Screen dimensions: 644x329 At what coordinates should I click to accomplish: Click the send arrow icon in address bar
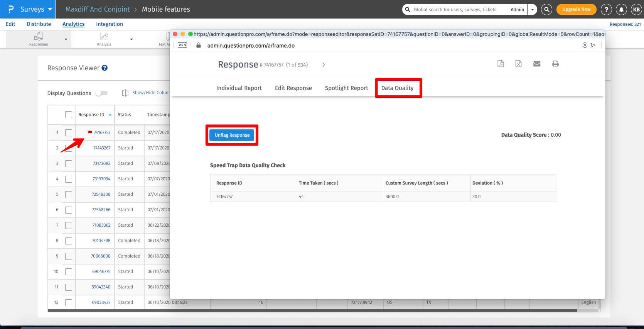593,45
